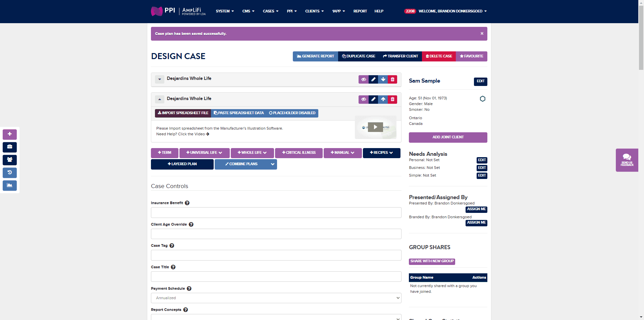
Task: Edit the second Desjardins Whole Life plan
Action: click(373, 99)
